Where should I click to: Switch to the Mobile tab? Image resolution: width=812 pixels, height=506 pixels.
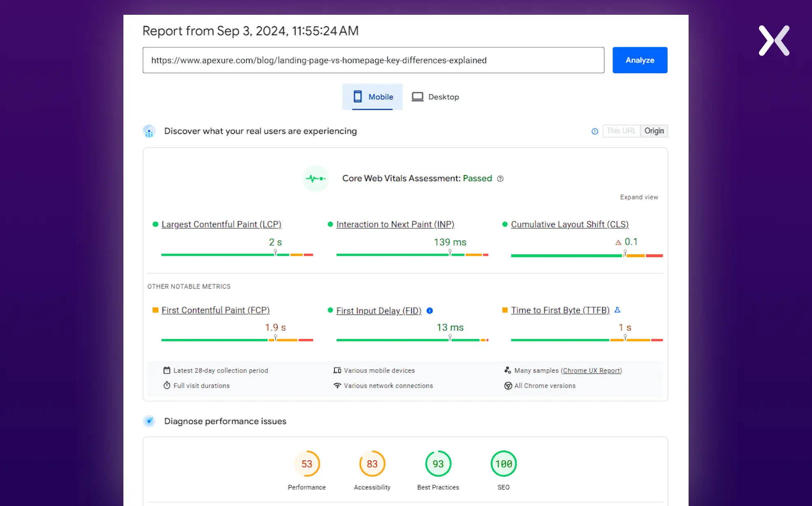372,97
